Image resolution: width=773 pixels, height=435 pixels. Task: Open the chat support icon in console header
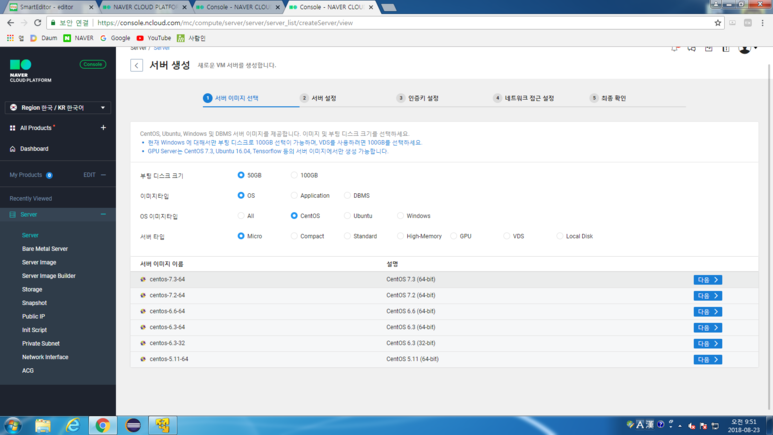[x=692, y=49]
